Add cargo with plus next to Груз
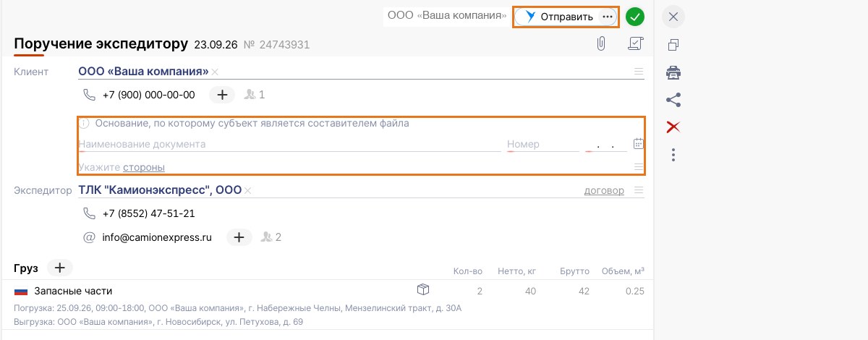The width and height of the screenshot is (868, 340). tap(60, 268)
